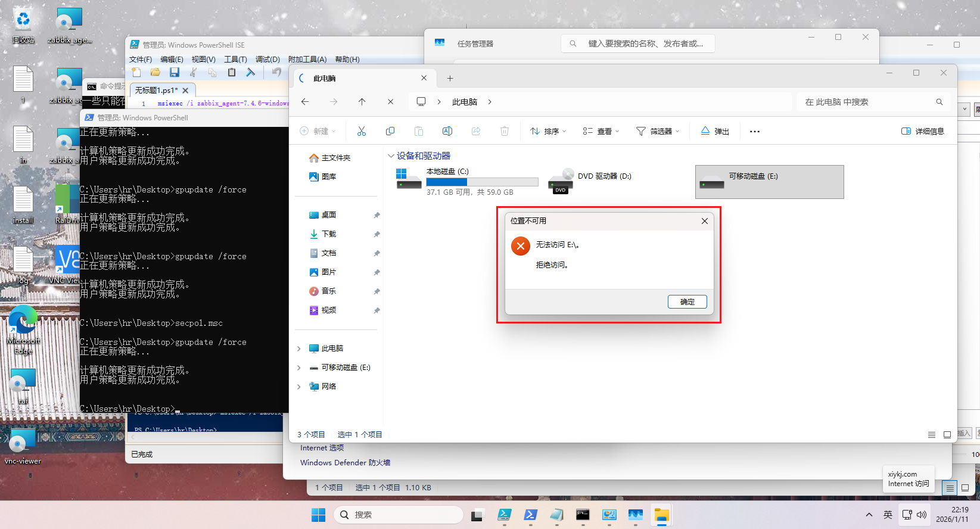Image resolution: width=980 pixels, height=529 pixels.
Task: Open the 排序 sort dropdown
Action: (x=548, y=131)
